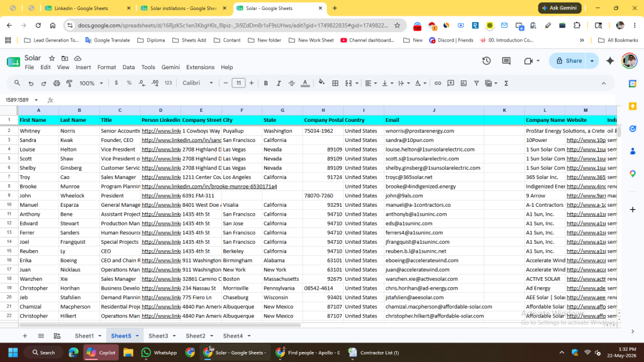The image size is (644, 362).
Task: Click the Share button
Action: (x=569, y=61)
